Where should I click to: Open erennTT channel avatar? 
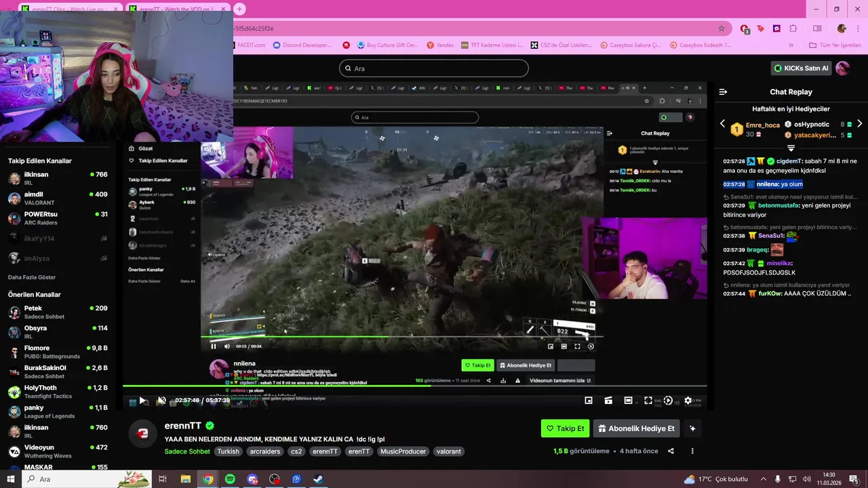[x=142, y=434]
